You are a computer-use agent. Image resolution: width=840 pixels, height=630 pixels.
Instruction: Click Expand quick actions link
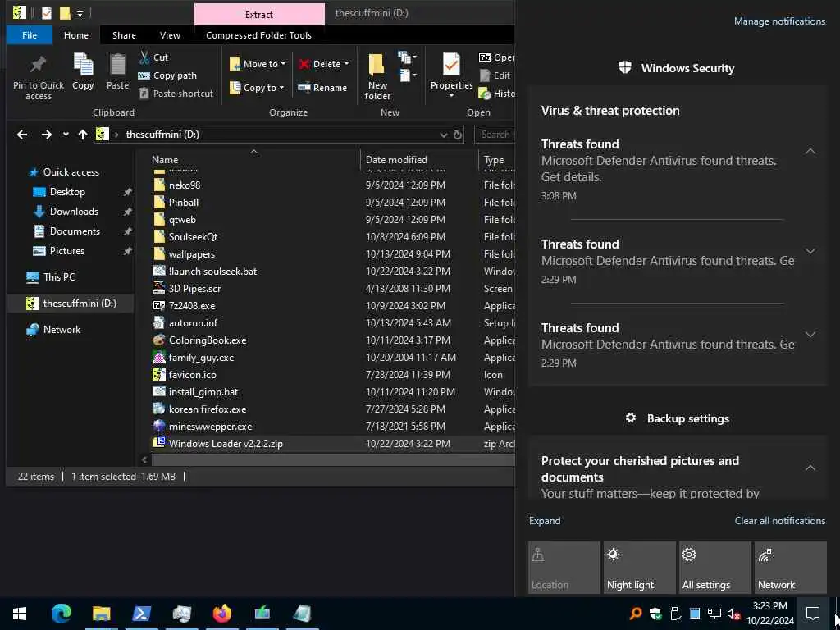click(545, 521)
